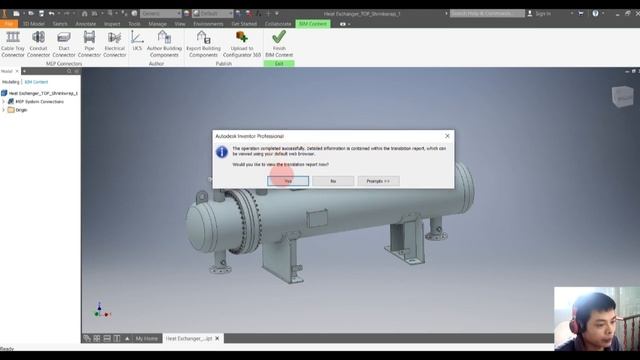Screen dimensions: 640x360
Task: Open the My Home document tab
Action: 147,338
